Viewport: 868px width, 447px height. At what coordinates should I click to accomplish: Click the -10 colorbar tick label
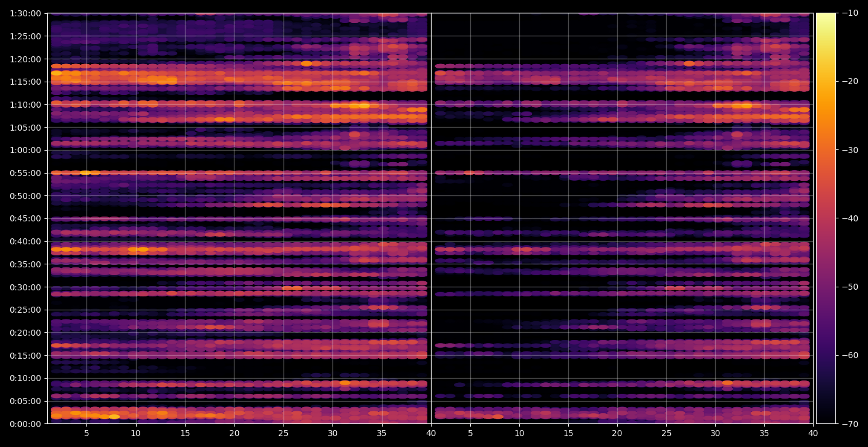click(x=850, y=13)
